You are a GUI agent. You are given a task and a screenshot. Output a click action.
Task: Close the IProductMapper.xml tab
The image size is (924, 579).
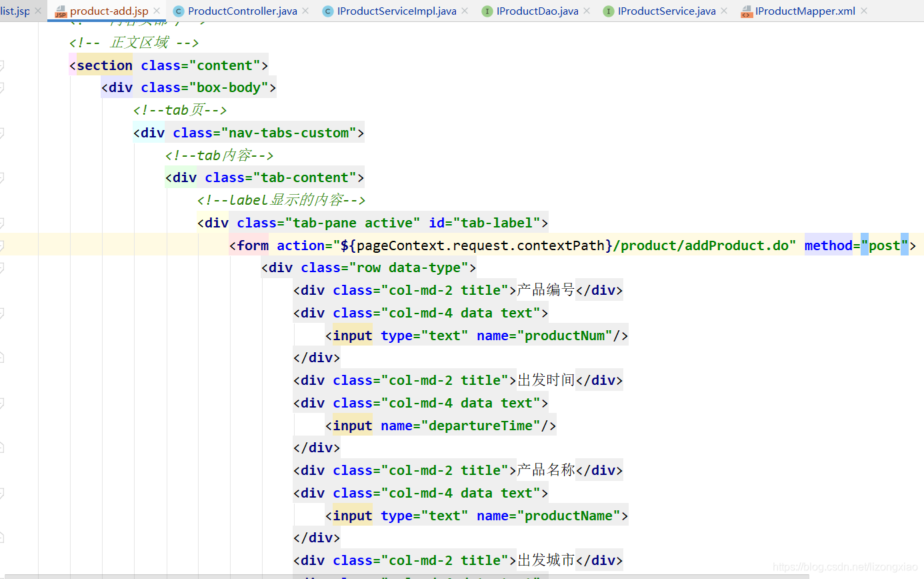[x=864, y=11]
